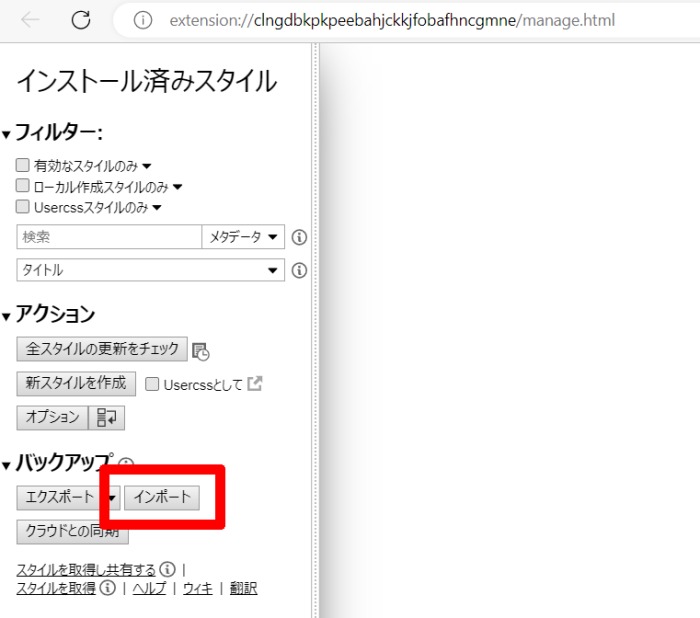The image size is (700, 618).
Task: Click the info icon beside タイトル sort dropdown
Action: click(299, 270)
